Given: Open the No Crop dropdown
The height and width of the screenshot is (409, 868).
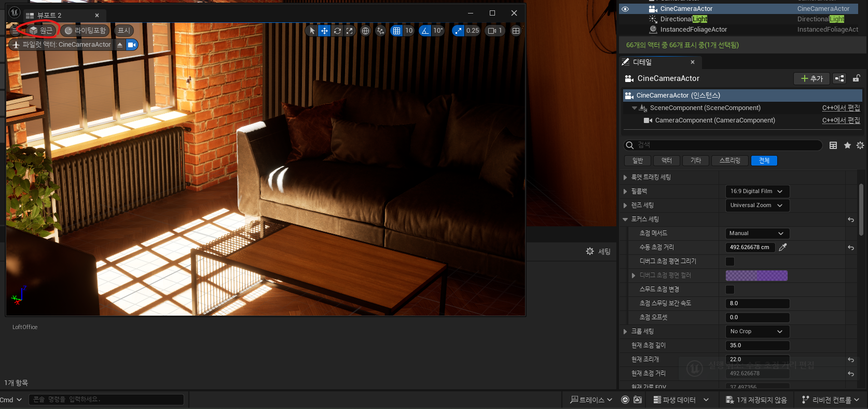Looking at the screenshot, I should click(x=757, y=332).
